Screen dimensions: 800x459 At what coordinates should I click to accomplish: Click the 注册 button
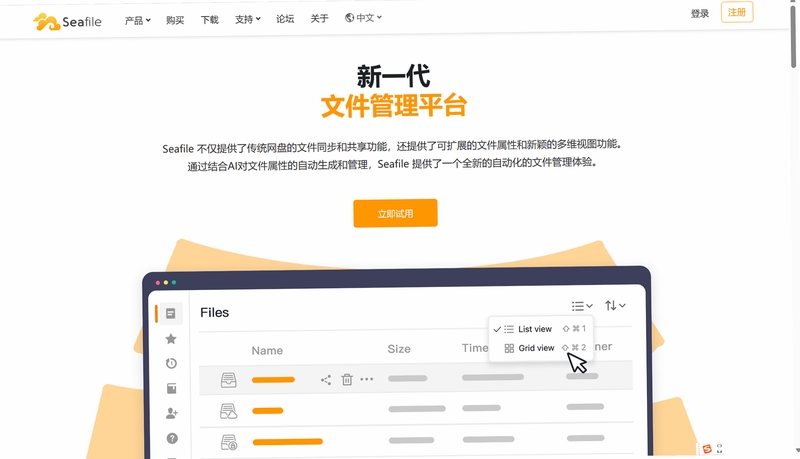coord(737,12)
